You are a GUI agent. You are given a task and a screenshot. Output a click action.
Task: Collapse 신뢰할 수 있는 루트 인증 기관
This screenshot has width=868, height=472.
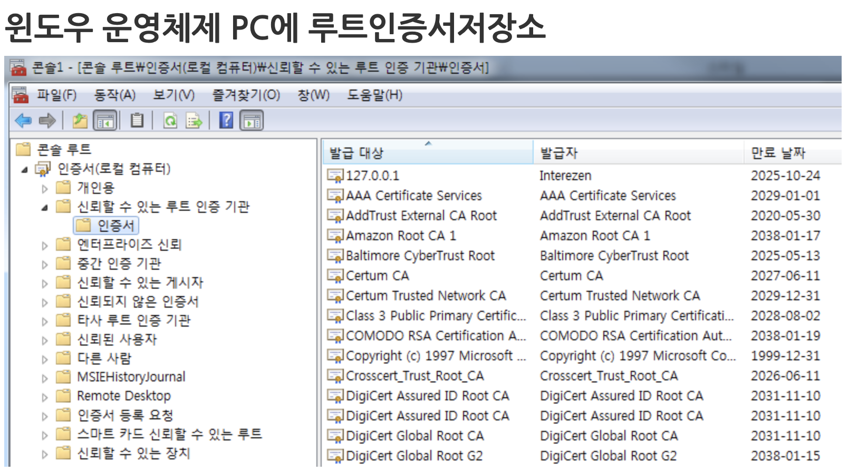click(x=45, y=208)
